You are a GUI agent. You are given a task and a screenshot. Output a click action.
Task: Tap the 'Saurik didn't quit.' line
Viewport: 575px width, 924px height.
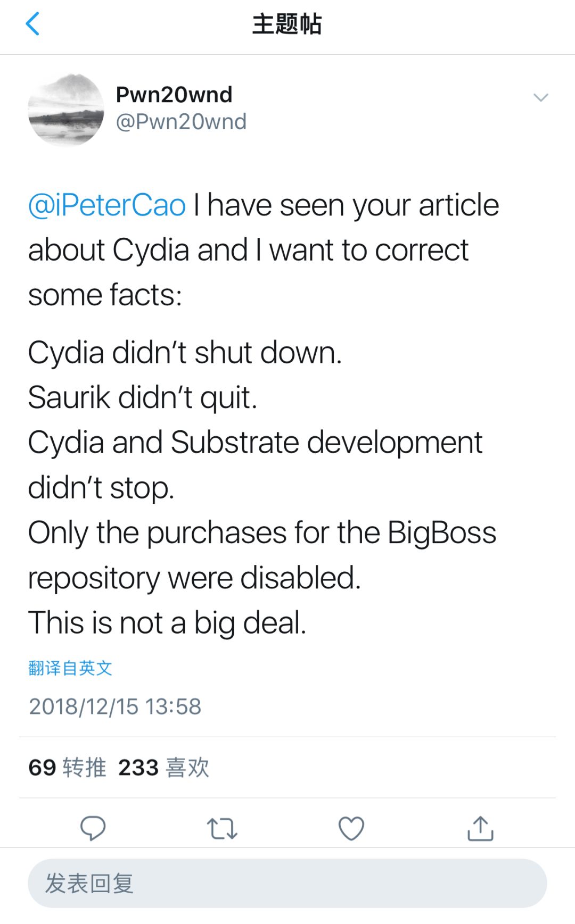click(143, 397)
